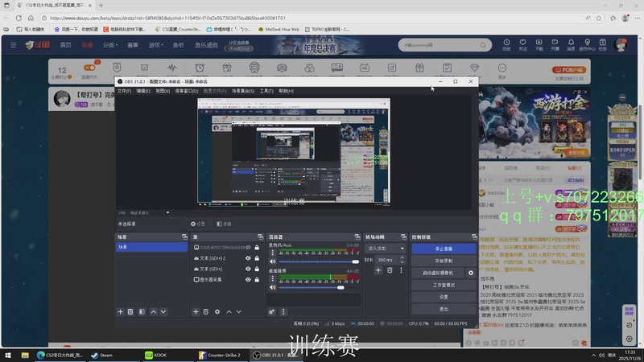Expand the Douyu 分类 category dropdown
The width and height of the screenshot is (644, 362).
tap(110, 45)
